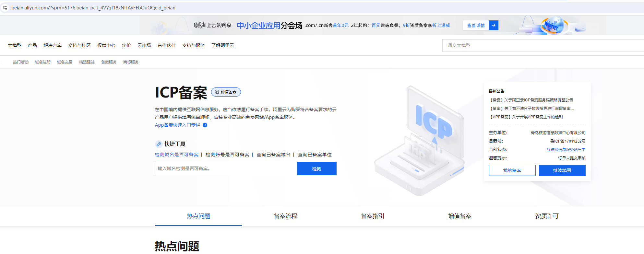Open the 合作伙伴 menu
644x254 pixels.
(x=167, y=45)
